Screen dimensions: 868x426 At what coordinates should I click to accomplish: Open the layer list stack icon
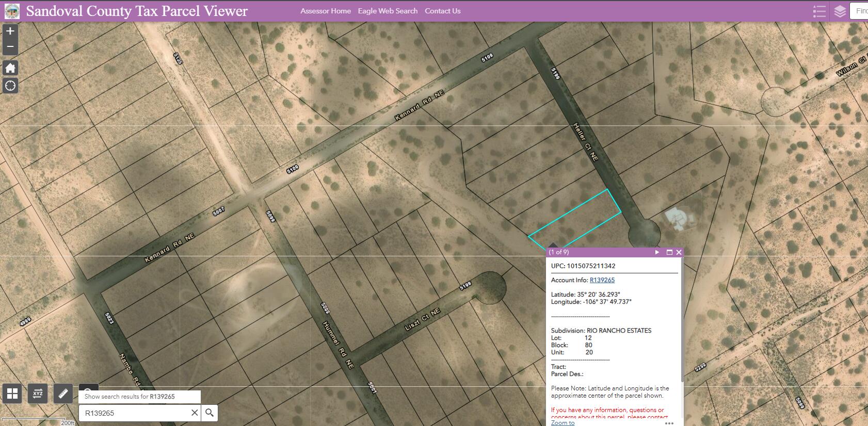point(840,11)
